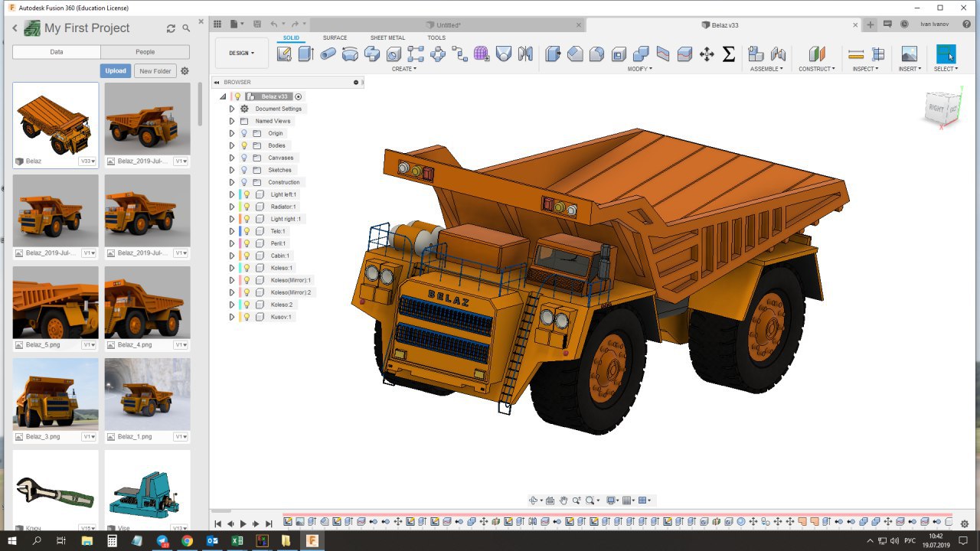Open Excel from the Windows taskbar
Image resolution: width=980 pixels, height=551 pixels.
[237, 541]
